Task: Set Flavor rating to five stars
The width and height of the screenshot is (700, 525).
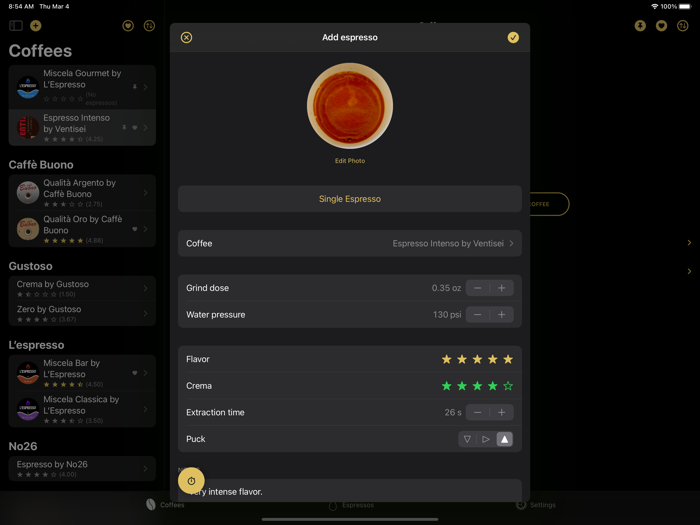Action: [508, 359]
